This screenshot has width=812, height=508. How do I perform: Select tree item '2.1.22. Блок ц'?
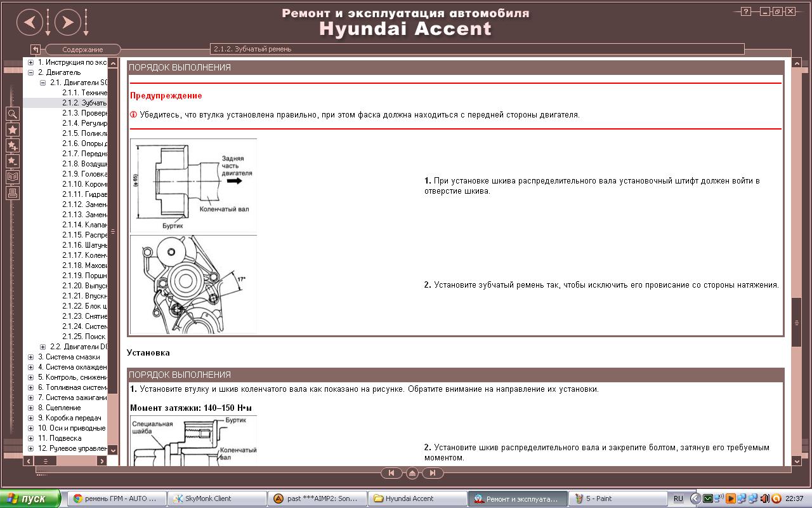[x=85, y=306]
